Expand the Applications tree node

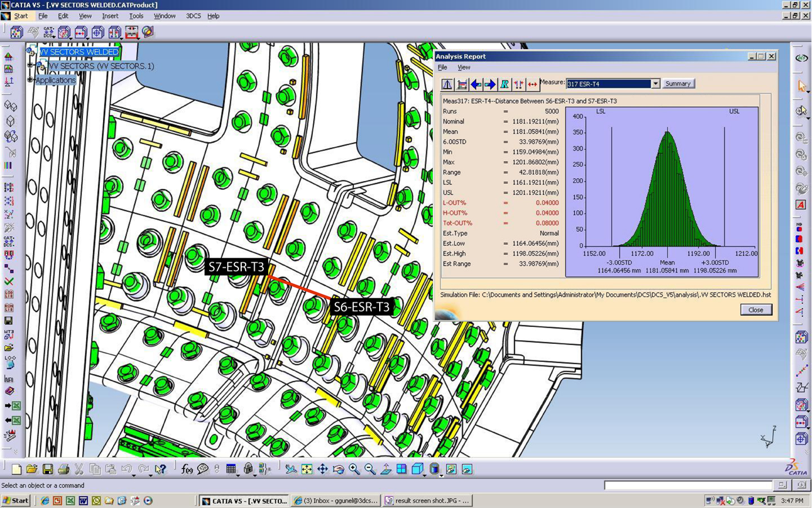click(31, 80)
